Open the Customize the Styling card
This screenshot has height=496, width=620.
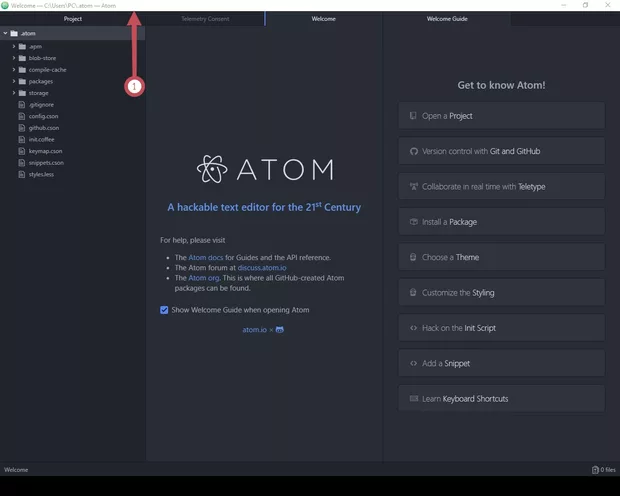click(501, 293)
